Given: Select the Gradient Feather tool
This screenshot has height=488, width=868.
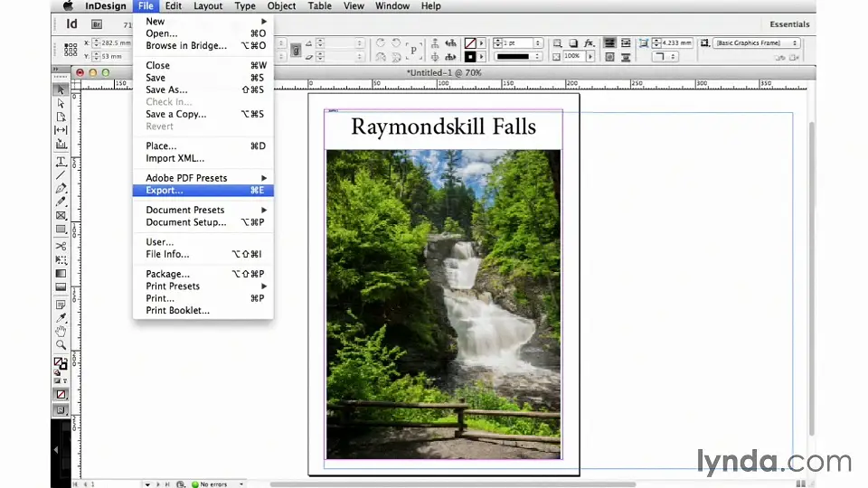Looking at the screenshot, I should [x=61, y=286].
